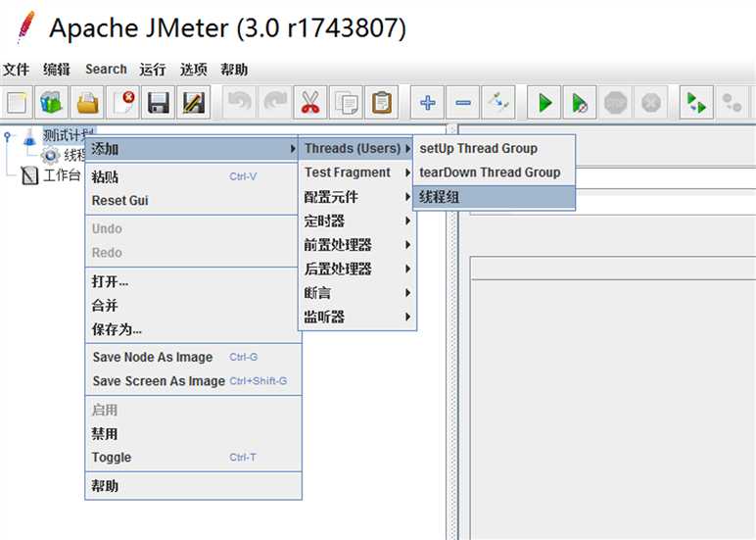The height and width of the screenshot is (540, 756).
Task: Click the New test plan toolbar icon
Action: (17, 102)
